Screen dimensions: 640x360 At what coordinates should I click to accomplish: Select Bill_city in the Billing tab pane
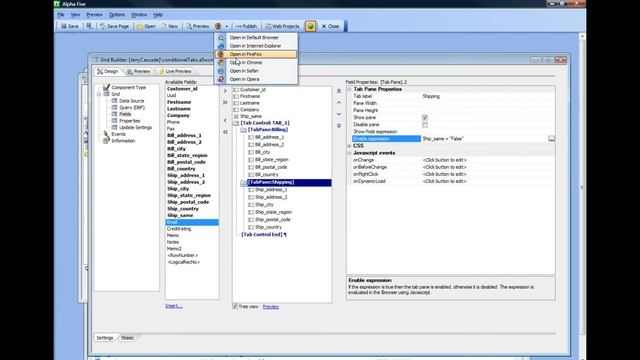click(x=262, y=152)
